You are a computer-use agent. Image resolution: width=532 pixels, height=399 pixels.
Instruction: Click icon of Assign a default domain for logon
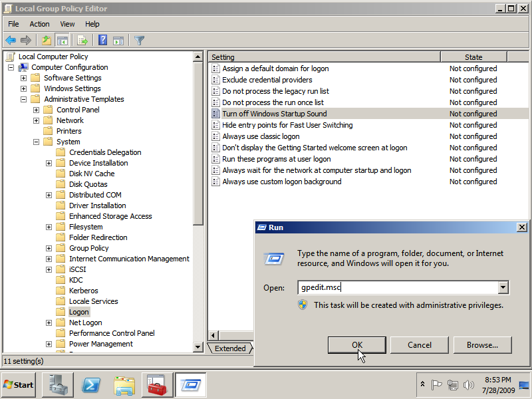tap(215, 68)
